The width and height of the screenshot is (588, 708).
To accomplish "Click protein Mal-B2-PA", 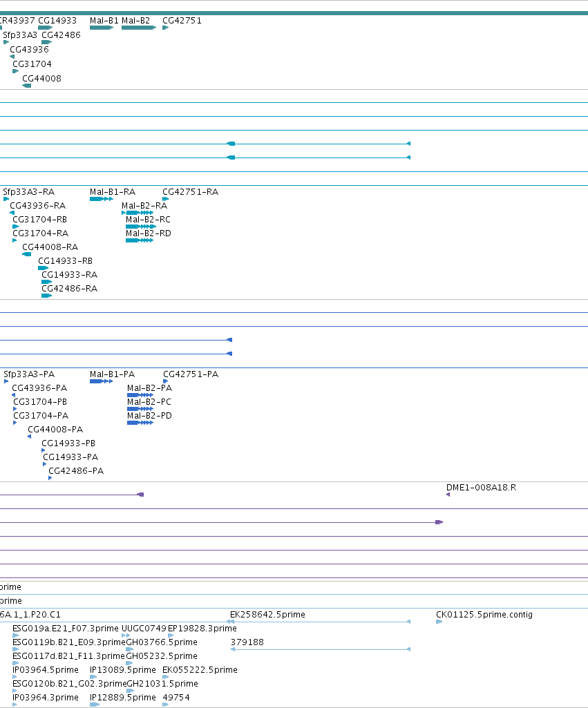I will (149, 388).
